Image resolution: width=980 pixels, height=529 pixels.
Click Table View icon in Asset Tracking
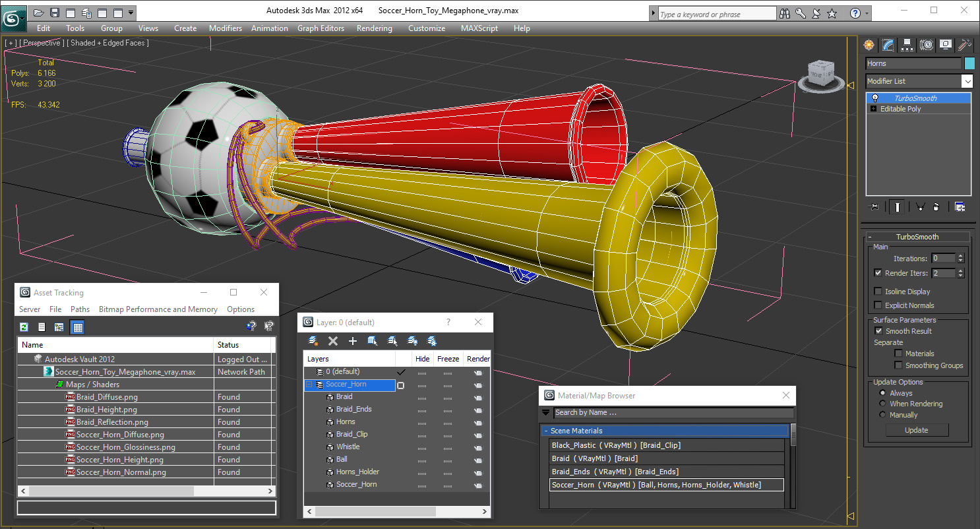coord(77,327)
